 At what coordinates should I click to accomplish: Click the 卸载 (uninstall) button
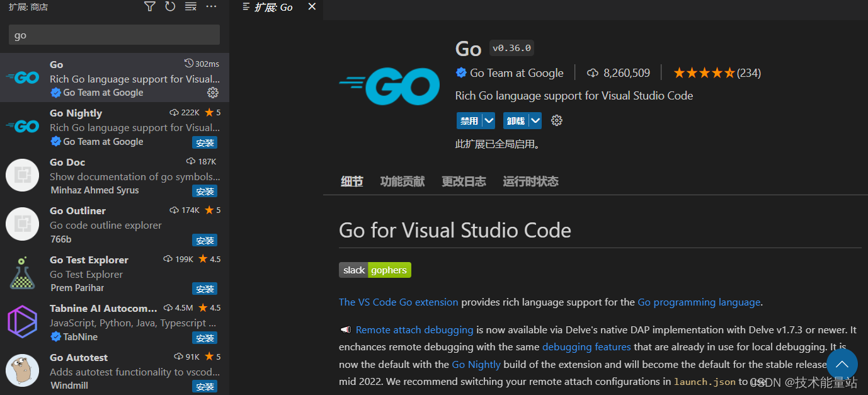pos(516,121)
